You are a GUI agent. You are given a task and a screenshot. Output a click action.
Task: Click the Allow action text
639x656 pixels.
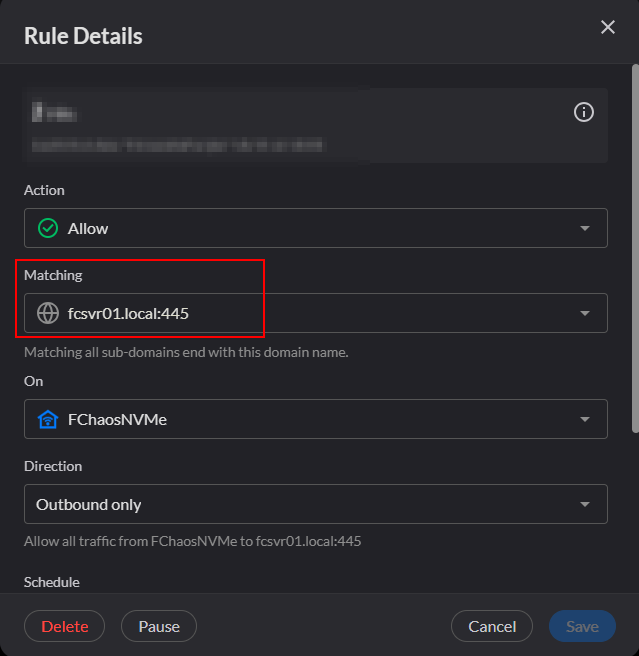pyautogui.click(x=88, y=228)
